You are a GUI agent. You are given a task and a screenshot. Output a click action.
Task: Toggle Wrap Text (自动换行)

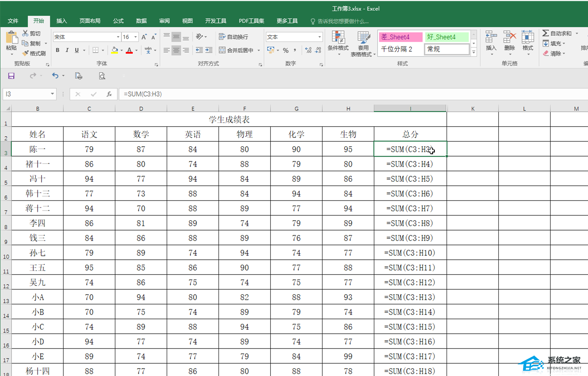click(x=234, y=37)
